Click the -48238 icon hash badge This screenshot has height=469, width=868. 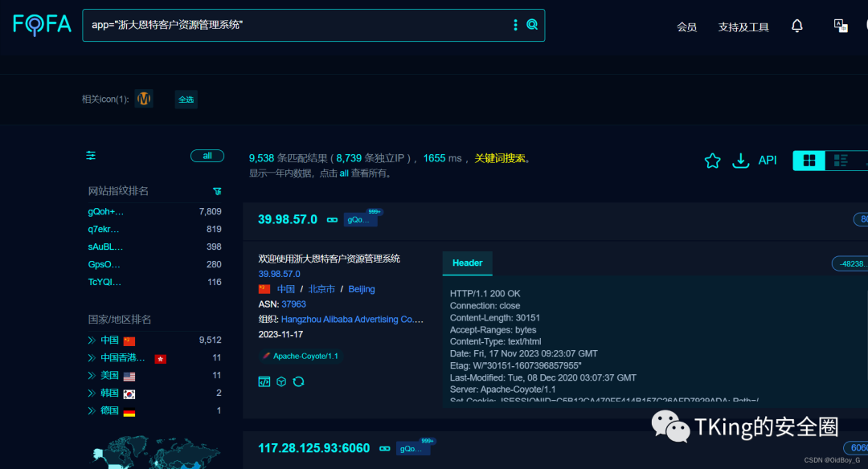tap(850, 263)
